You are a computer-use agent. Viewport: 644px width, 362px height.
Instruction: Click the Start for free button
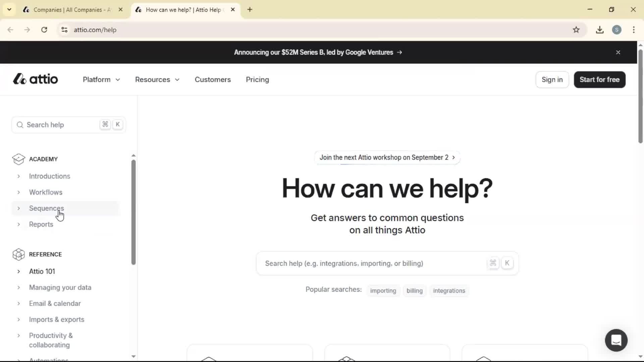599,79
